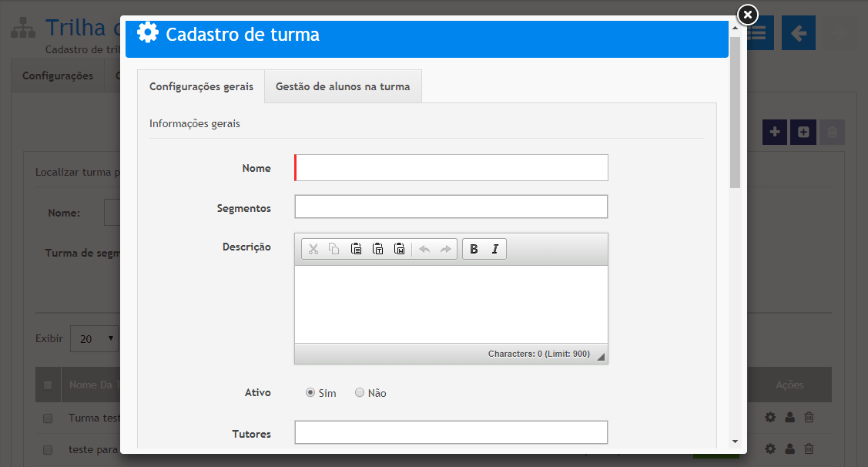868x467 pixels.
Task: Open the Exibir 20 rows dropdown
Action: (x=94, y=338)
